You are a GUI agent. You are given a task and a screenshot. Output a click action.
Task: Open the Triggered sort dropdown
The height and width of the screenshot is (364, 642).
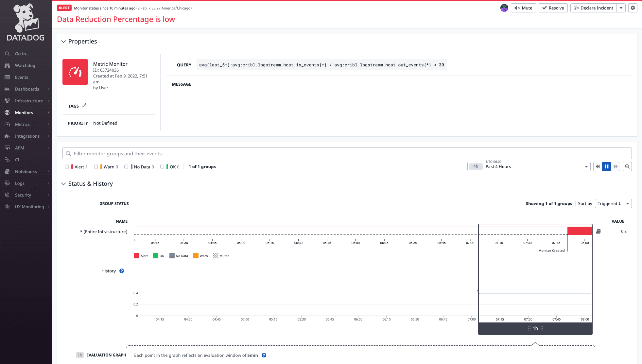pos(613,203)
